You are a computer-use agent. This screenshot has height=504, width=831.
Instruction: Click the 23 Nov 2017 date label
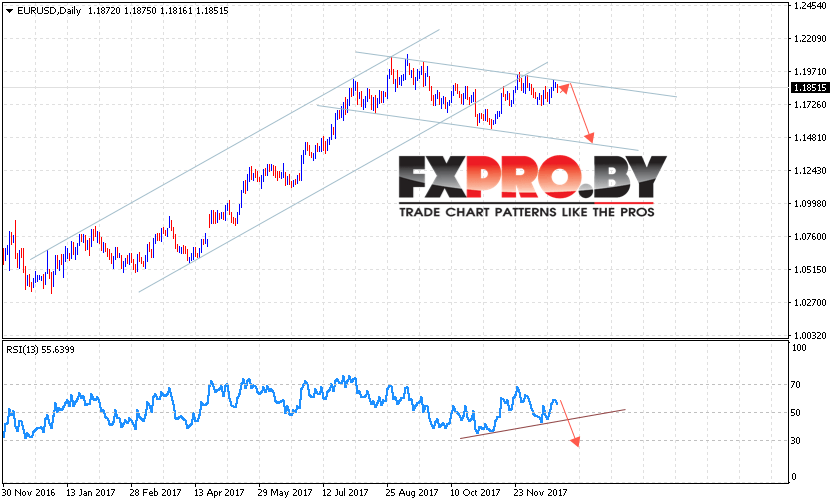pyautogui.click(x=541, y=493)
